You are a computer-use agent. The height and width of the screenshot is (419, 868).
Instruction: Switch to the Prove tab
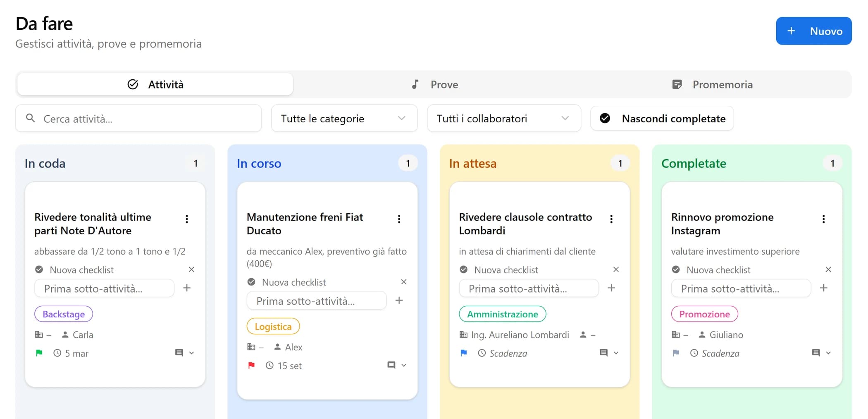(434, 84)
